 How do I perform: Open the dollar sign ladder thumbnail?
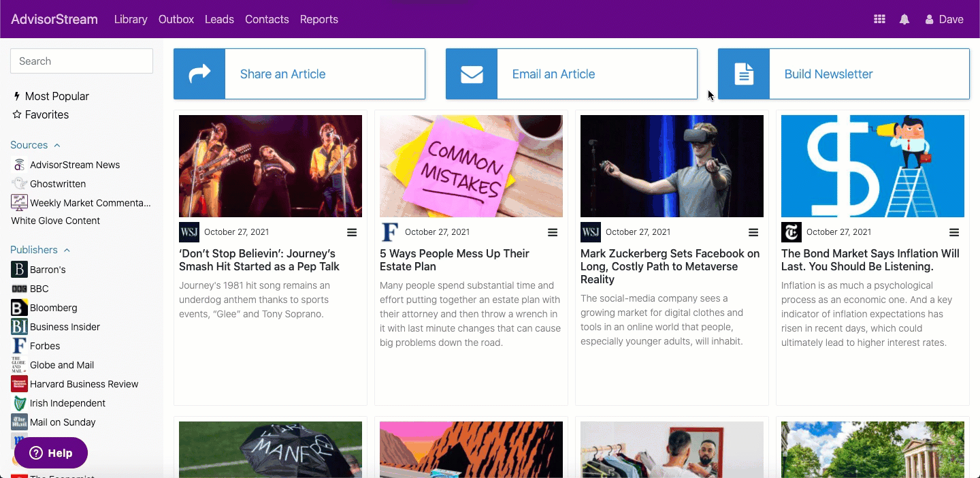click(x=872, y=166)
